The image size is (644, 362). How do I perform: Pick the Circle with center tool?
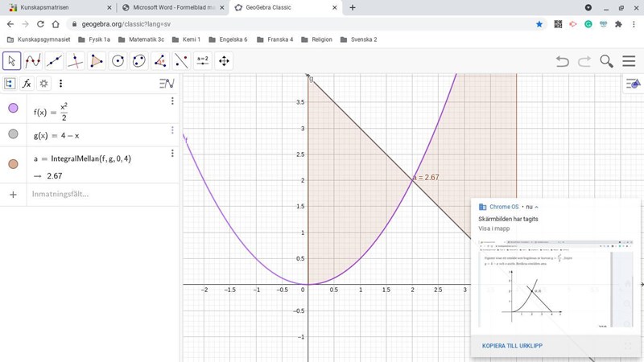pyautogui.click(x=118, y=61)
